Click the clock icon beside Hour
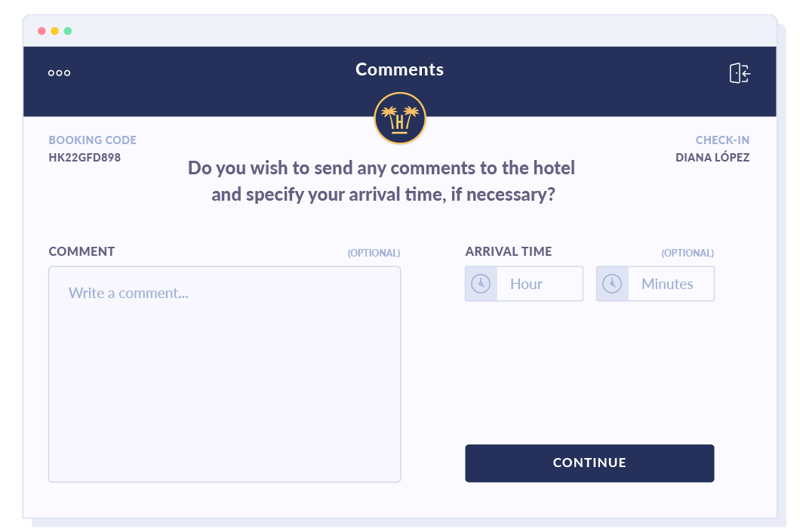This screenshot has height=532, width=800. pyautogui.click(x=481, y=284)
